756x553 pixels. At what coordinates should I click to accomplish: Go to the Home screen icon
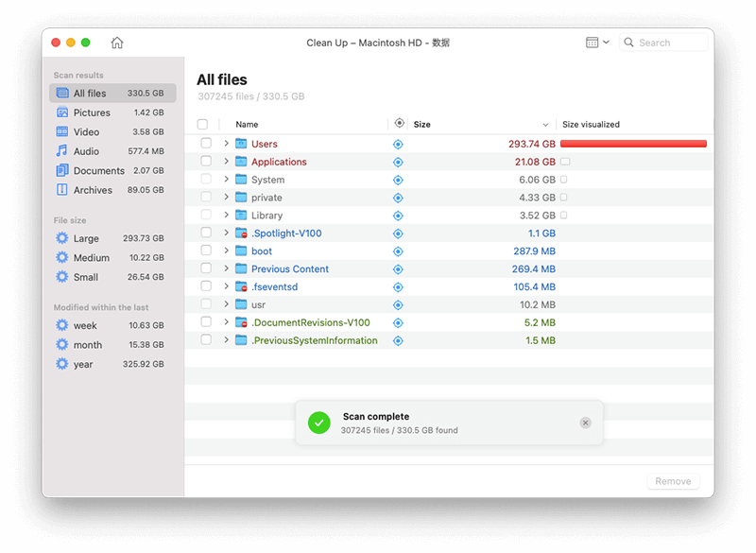pos(117,43)
